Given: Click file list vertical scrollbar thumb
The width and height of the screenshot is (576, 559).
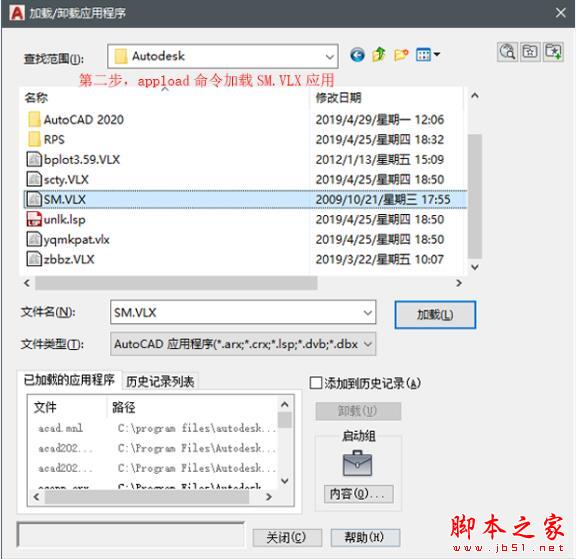Looking at the screenshot, I should click(x=475, y=196).
